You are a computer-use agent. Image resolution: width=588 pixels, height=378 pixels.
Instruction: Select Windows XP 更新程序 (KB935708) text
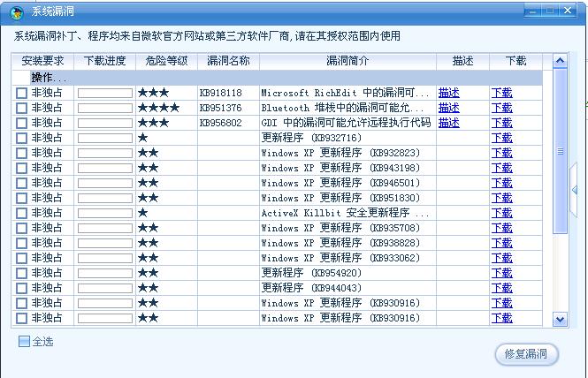pyautogui.click(x=340, y=228)
